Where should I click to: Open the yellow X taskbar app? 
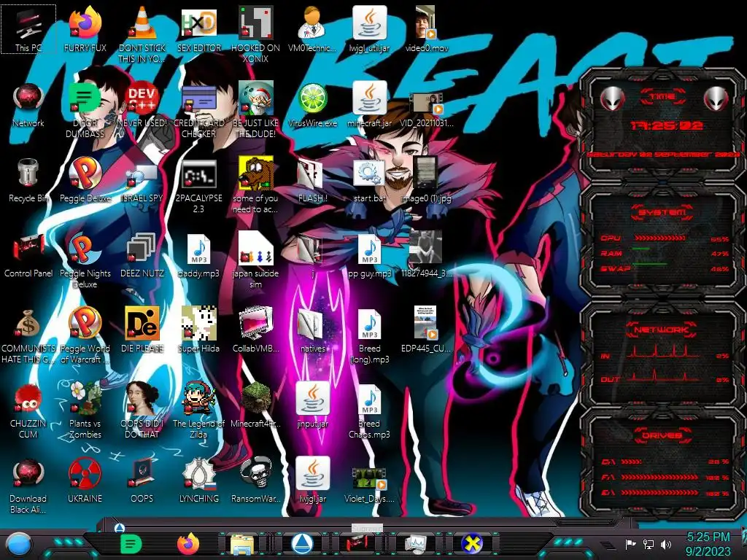pyautogui.click(x=472, y=544)
